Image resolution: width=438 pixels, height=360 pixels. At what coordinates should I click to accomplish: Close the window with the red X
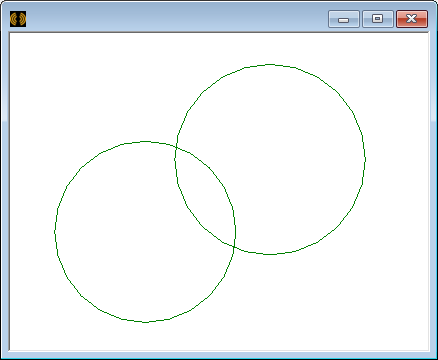click(412, 19)
